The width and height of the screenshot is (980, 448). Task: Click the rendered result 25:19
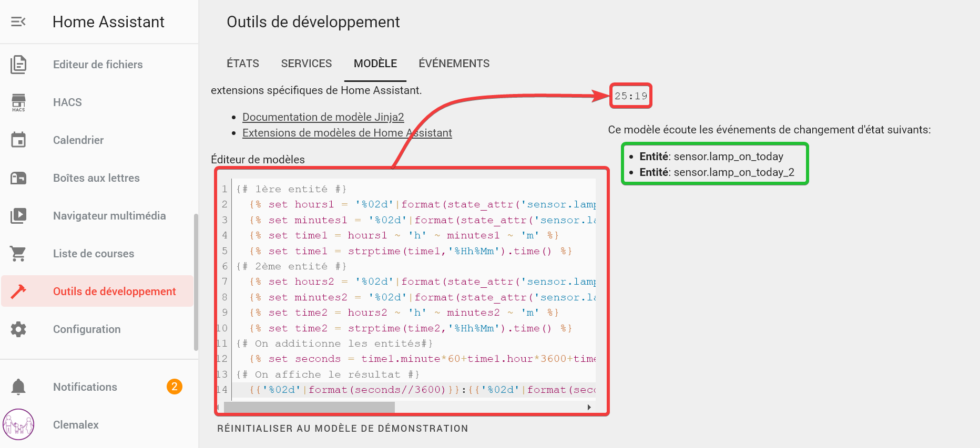point(631,96)
